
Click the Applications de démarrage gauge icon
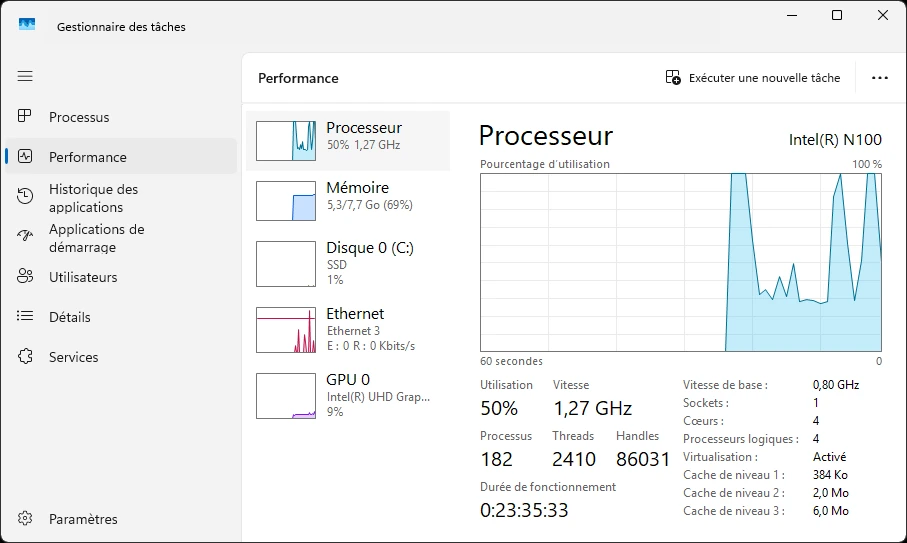(x=25, y=236)
